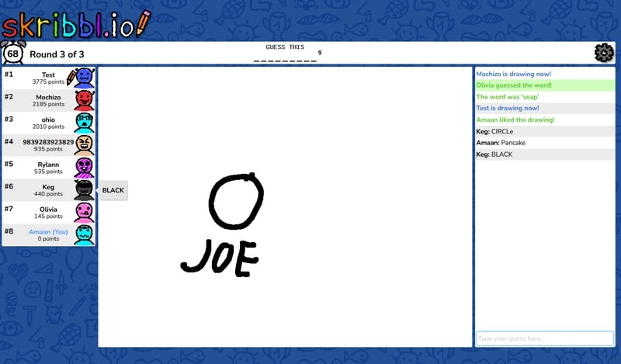Select player name Olivia in the list
The width and height of the screenshot is (621, 364).
[x=48, y=209]
